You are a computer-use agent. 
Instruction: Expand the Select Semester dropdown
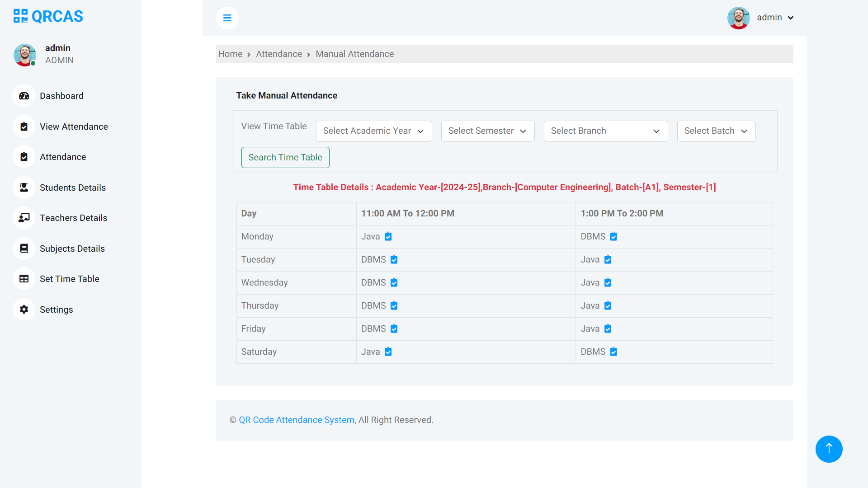487,131
